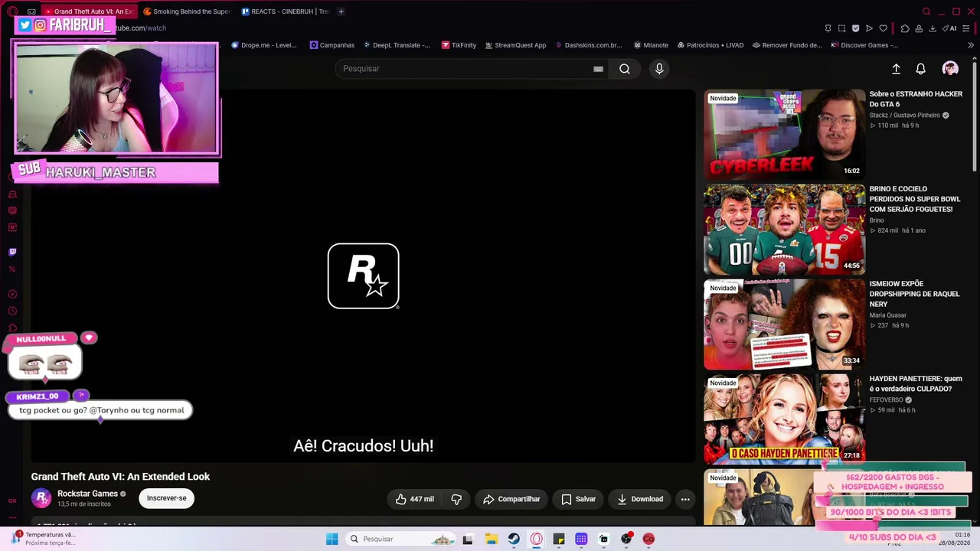Click the Windows taskbar Pesquisar search box
Image resolution: width=980 pixels, height=551 pixels.
click(400, 539)
